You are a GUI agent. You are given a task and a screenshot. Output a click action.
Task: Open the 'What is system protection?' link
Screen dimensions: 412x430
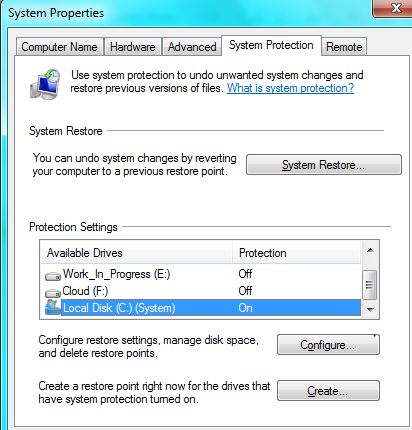(290, 88)
